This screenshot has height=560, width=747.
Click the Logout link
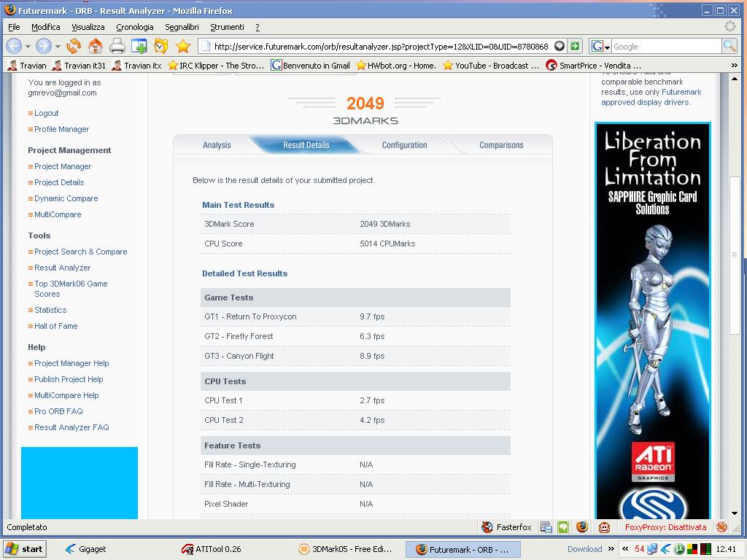46,113
